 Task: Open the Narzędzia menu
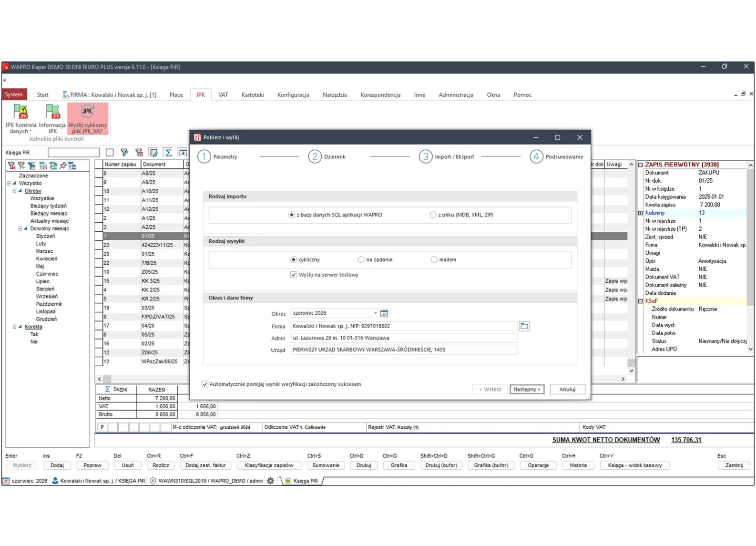coord(335,95)
